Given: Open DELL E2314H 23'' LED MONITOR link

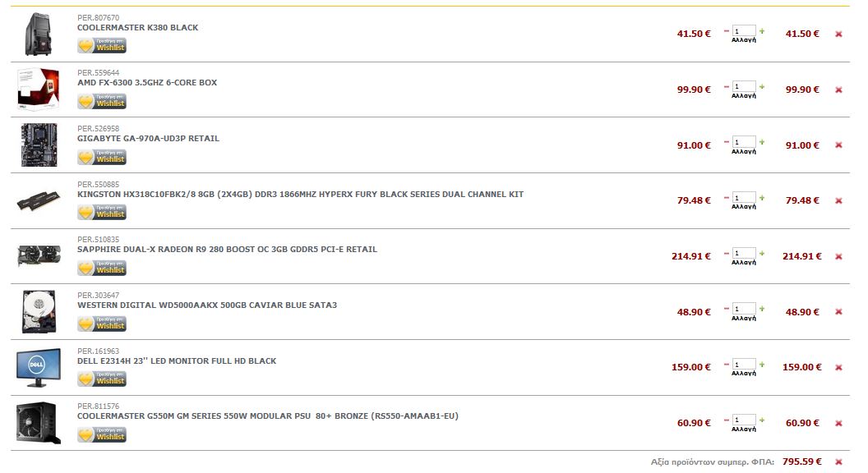Looking at the screenshot, I should click(x=177, y=360).
